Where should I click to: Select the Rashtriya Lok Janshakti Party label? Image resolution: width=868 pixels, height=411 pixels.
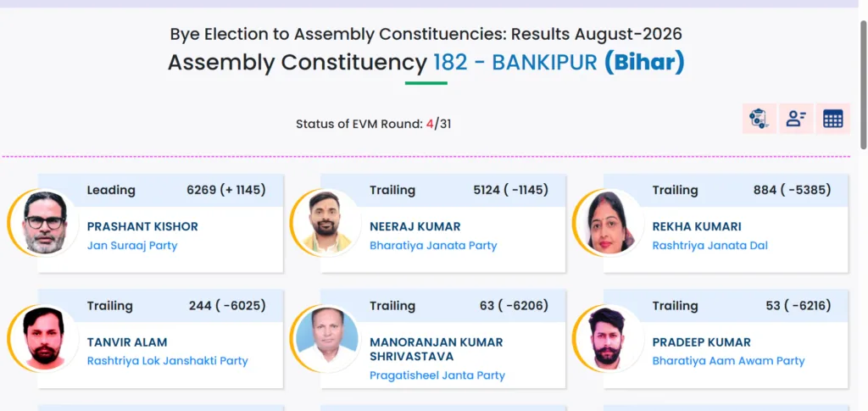[168, 361]
